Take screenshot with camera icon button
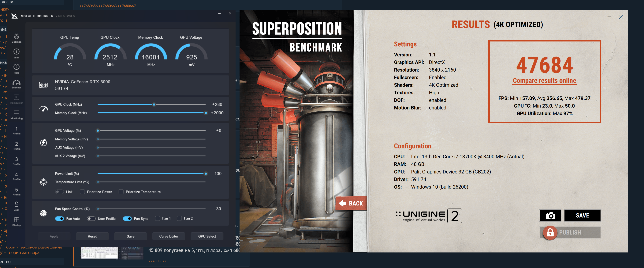 pyautogui.click(x=550, y=216)
